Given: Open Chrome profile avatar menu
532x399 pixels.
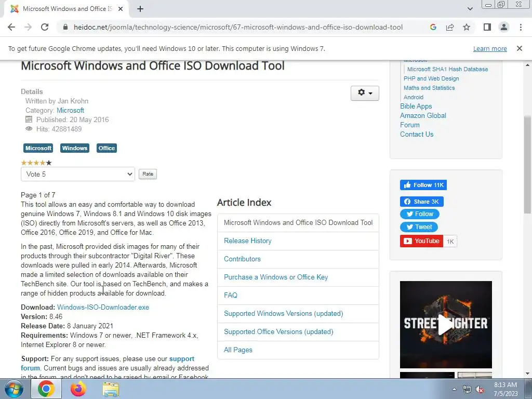Looking at the screenshot, I should pyautogui.click(x=504, y=27).
